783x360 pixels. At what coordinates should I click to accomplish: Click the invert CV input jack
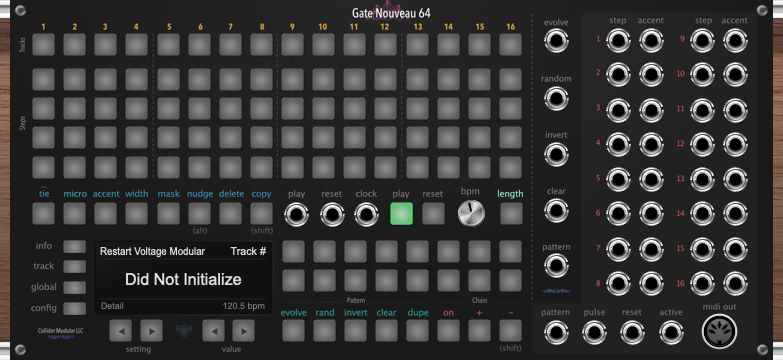[556, 154]
